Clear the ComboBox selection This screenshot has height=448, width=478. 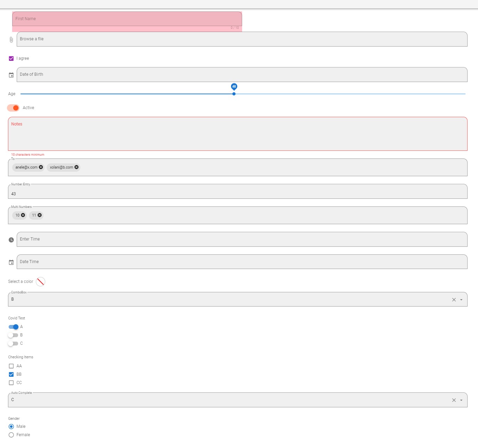pyautogui.click(x=454, y=300)
